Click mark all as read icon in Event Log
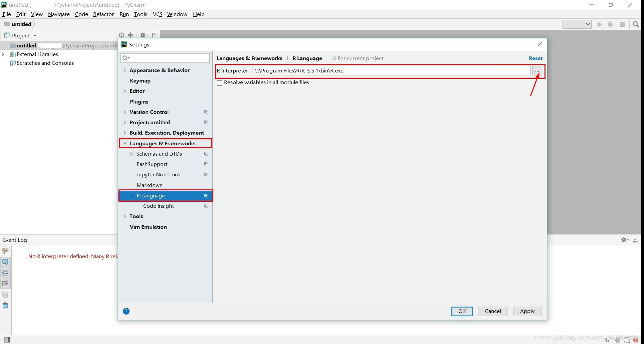Image resolution: width=644 pixels, height=344 pixels. (x=5, y=295)
